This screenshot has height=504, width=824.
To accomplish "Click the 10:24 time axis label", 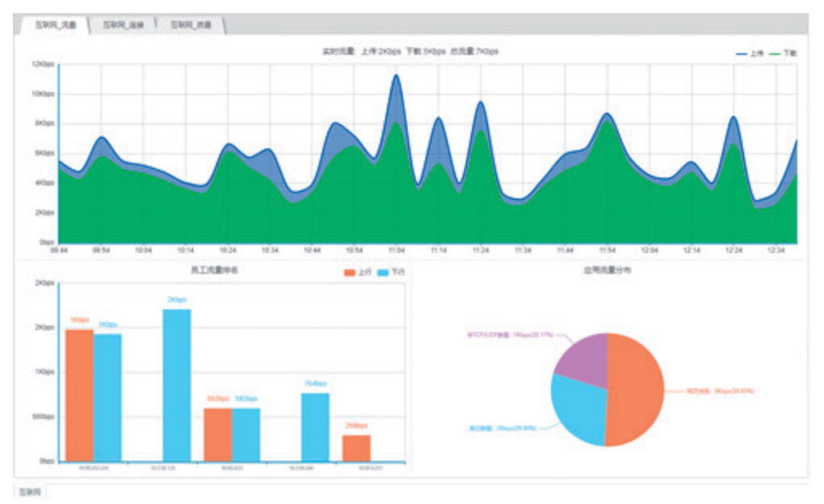I will (227, 250).
